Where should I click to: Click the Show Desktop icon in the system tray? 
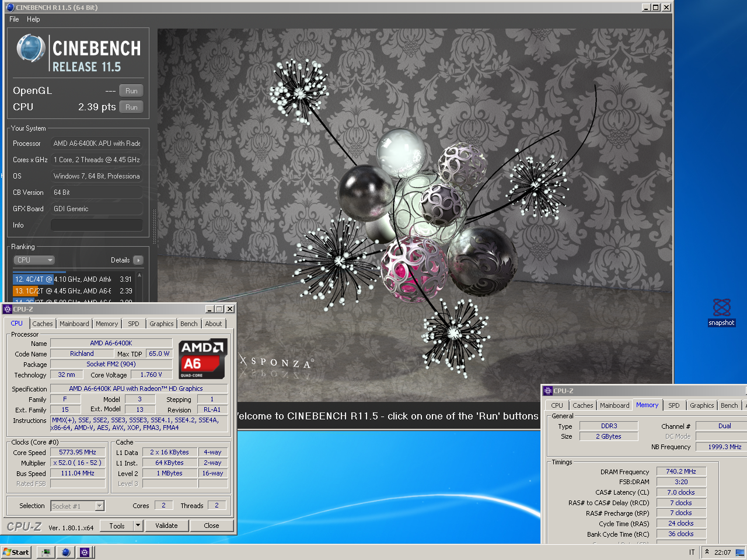tap(740, 552)
